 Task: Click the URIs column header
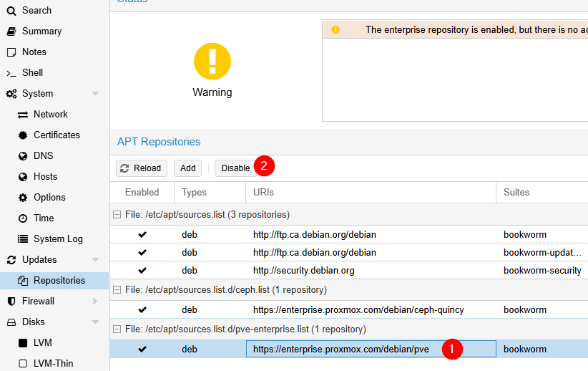click(263, 193)
